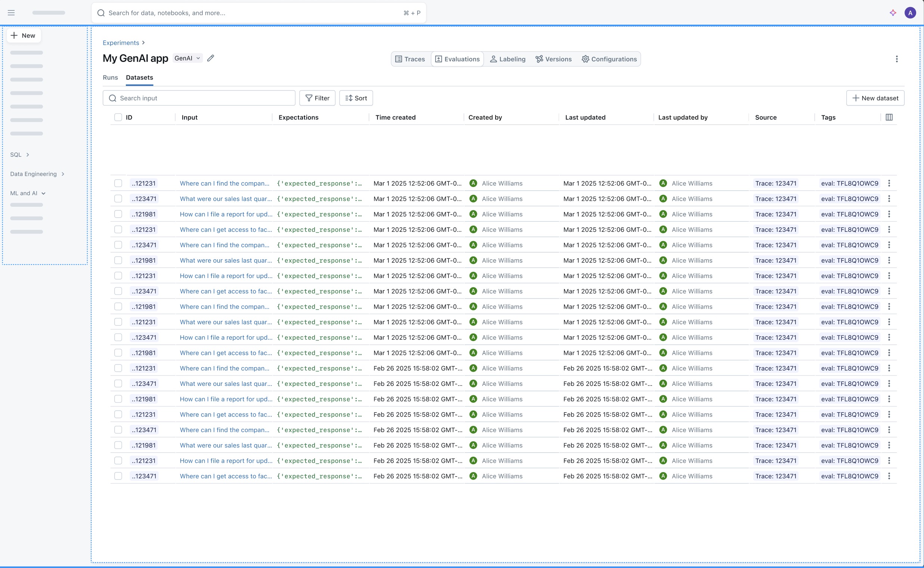
Task: Switch to the Evaluations tab
Action: pyautogui.click(x=458, y=59)
